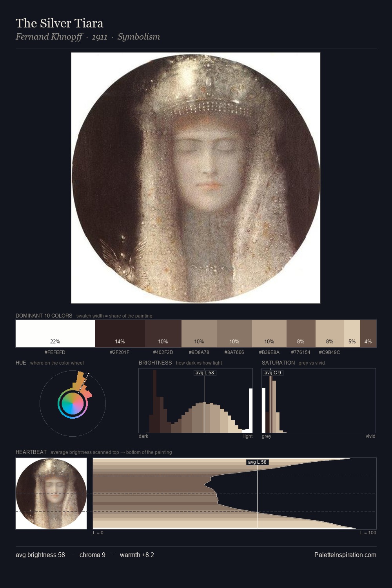
Task: Open the main painting image
Action: click(x=196, y=178)
